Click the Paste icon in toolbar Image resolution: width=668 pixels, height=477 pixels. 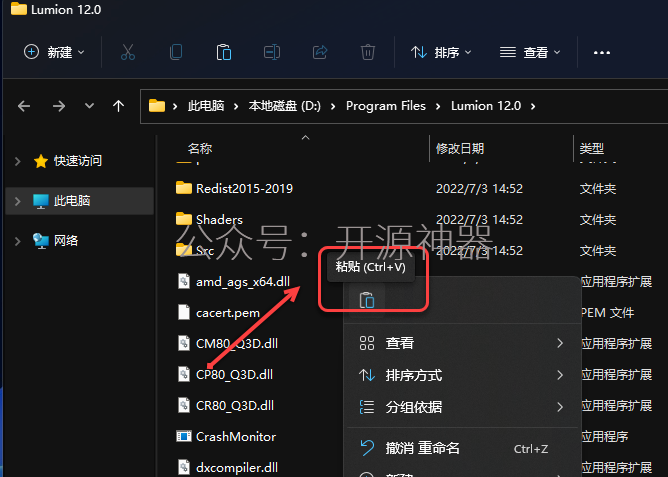pos(224,52)
